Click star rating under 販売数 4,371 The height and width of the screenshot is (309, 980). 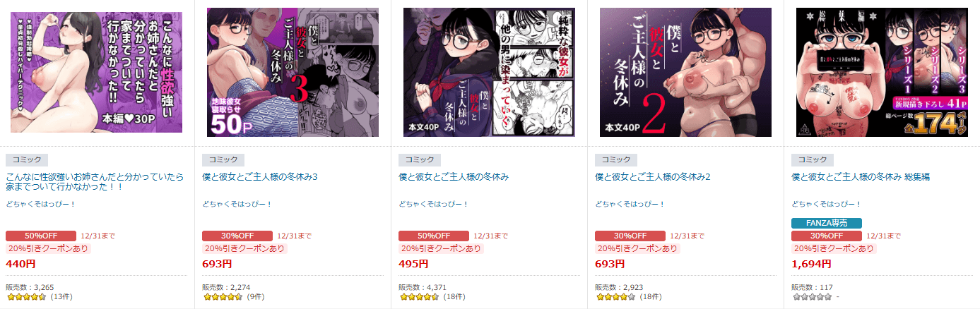click(x=418, y=297)
